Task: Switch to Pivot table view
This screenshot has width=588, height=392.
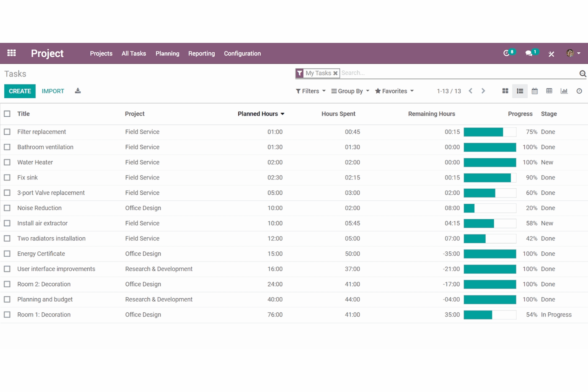Action: [x=549, y=91]
